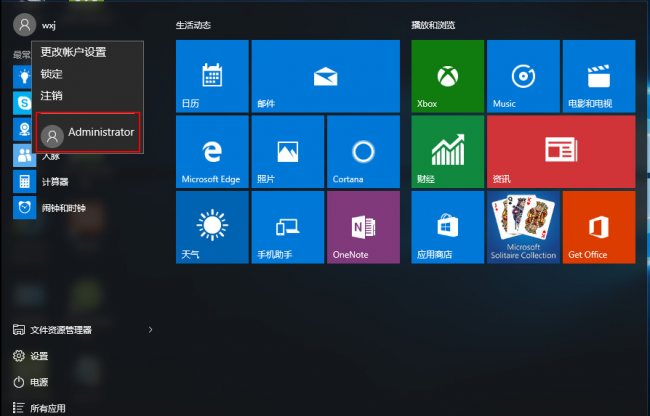Open the 闹钟和时钟 alarms app
The image size is (650, 416).
50,208
